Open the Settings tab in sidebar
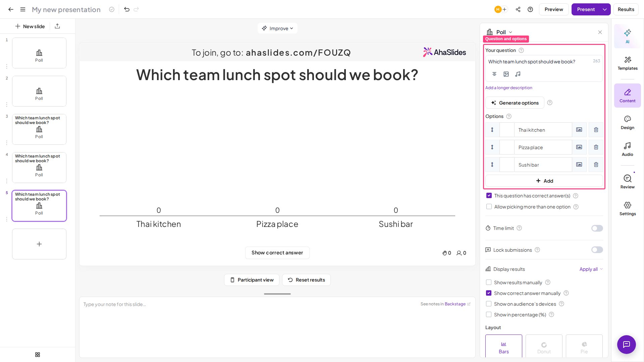This screenshot has width=644, height=362. 627,208
